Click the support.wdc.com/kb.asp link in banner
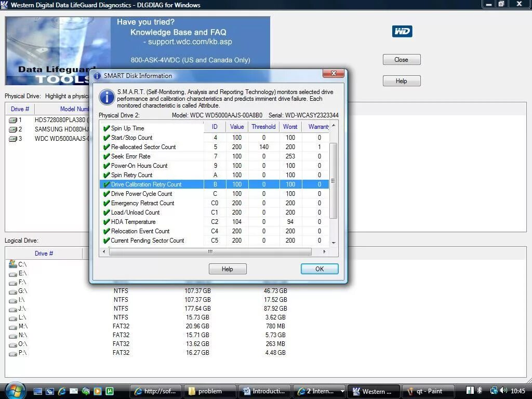 [x=190, y=42]
